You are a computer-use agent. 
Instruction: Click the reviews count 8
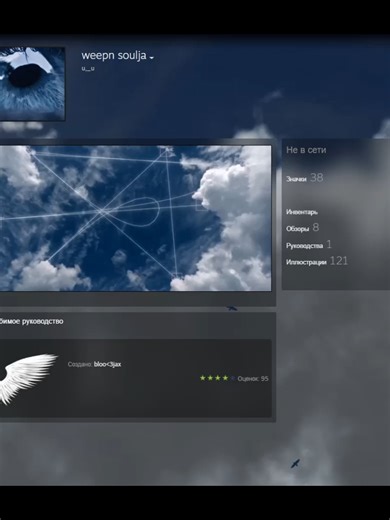click(316, 227)
